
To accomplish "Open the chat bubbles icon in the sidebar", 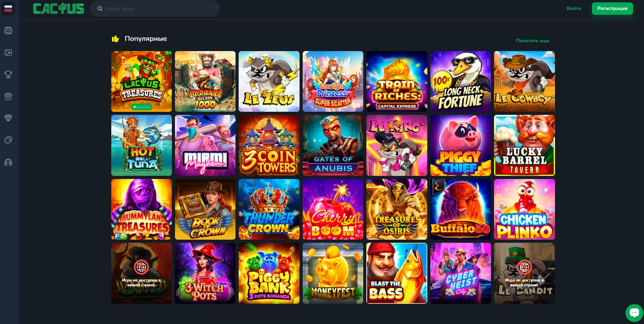I will 8,140.
